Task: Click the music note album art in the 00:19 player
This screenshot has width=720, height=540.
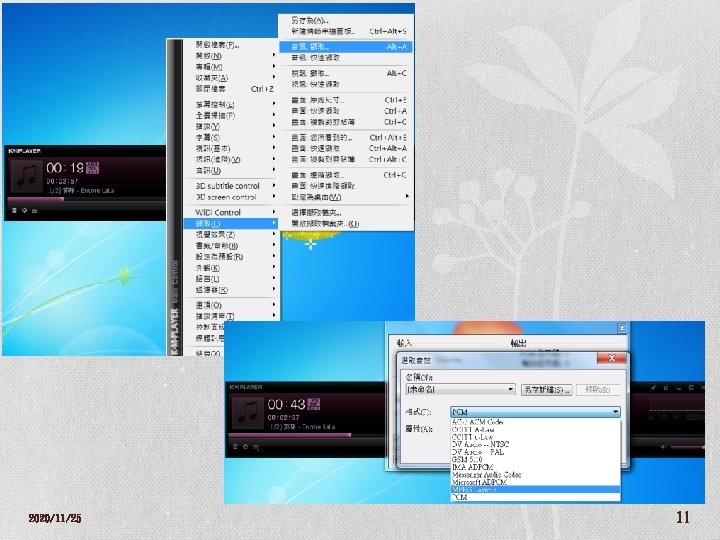Action: (x=26, y=177)
